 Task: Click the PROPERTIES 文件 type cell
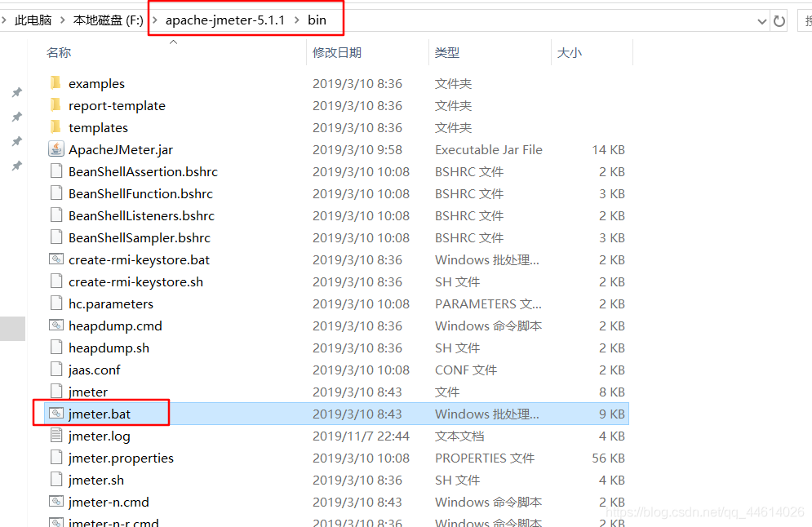(485, 458)
